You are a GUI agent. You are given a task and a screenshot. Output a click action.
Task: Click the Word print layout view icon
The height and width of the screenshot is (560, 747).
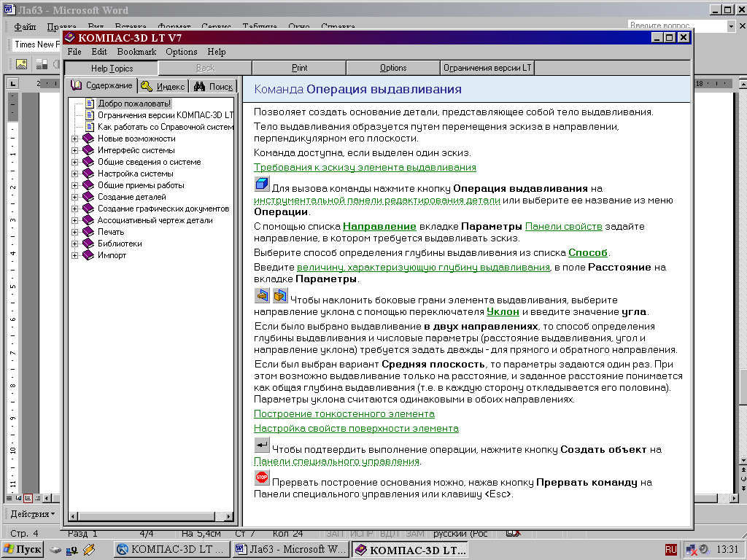[x=28, y=498]
